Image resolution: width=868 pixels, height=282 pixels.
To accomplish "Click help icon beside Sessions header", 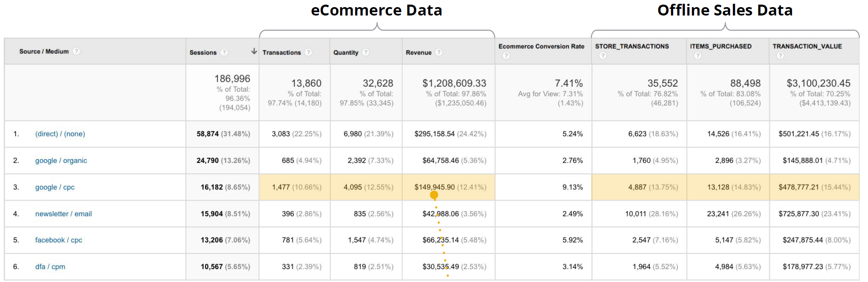I will [224, 52].
